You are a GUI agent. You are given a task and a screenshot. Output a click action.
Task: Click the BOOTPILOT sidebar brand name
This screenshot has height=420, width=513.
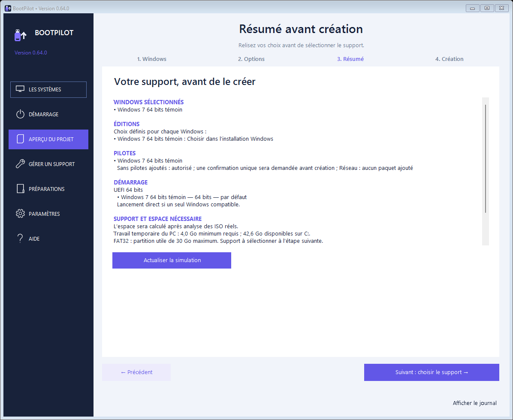pos(54,33)
